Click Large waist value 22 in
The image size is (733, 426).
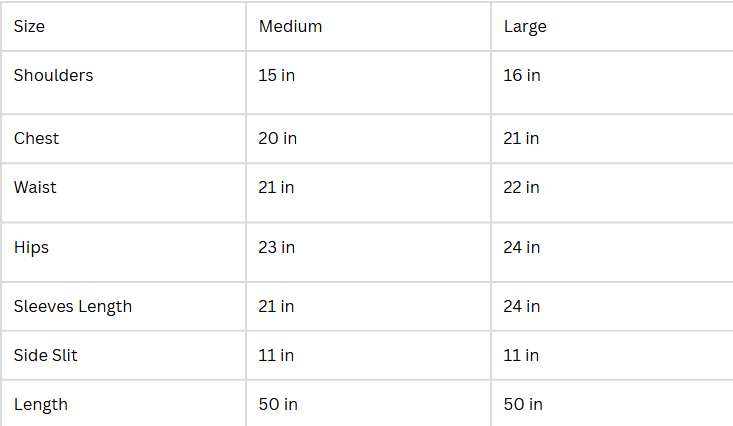coord(522,187)
